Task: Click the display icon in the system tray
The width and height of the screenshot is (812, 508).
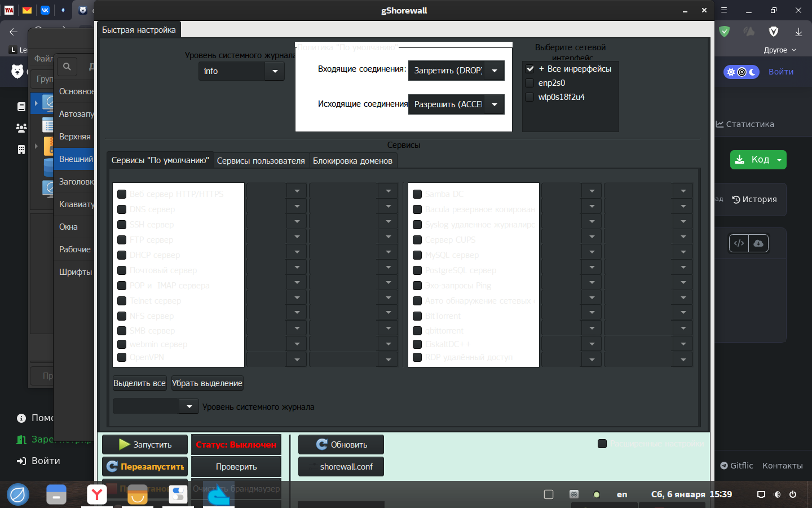Action: coord(761,494)
